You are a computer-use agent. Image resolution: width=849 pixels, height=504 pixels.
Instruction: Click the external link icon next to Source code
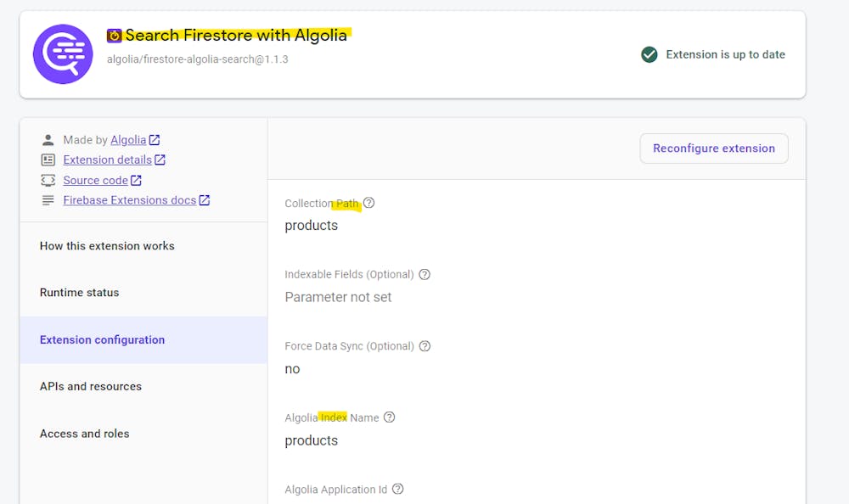136,179
